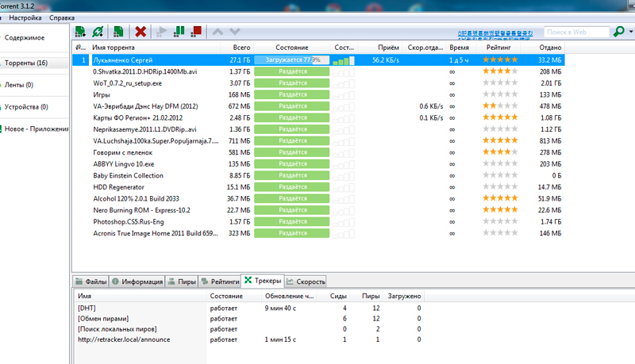Sort by 'Всего' column header
Screen dimensions: 635x364
click(237, 48)
